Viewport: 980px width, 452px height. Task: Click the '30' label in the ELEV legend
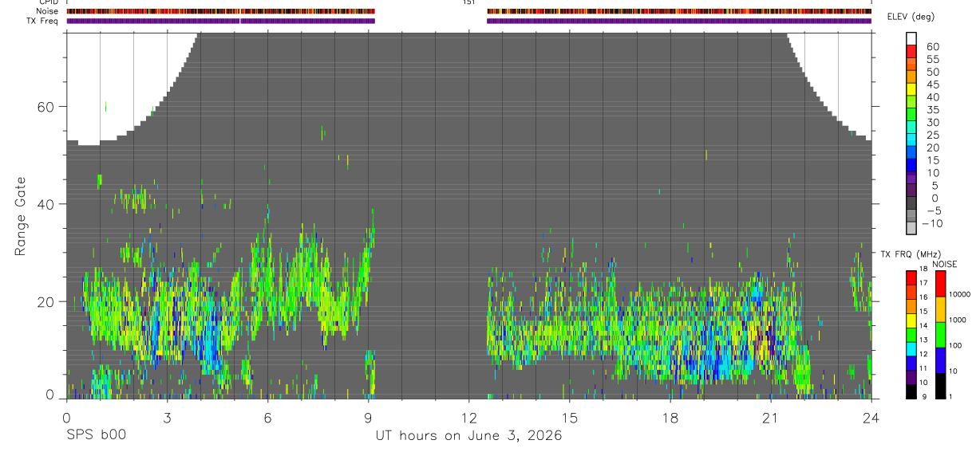point(932,122)
